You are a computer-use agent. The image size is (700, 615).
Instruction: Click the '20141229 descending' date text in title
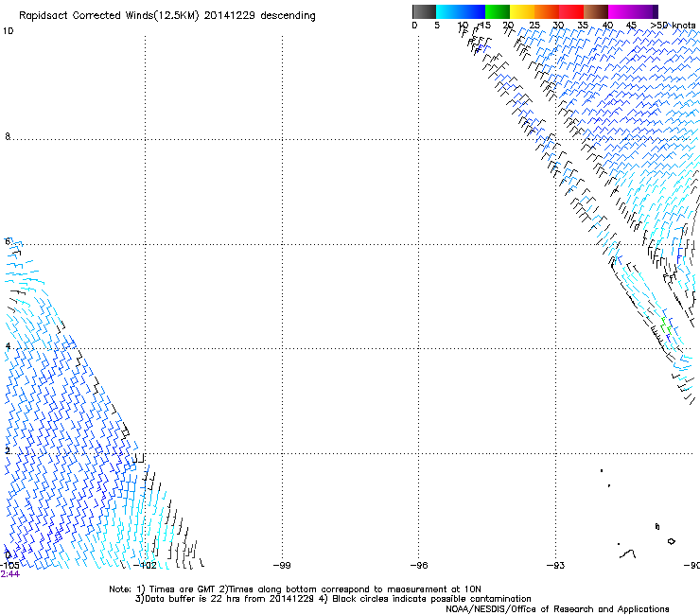point(259,16)
